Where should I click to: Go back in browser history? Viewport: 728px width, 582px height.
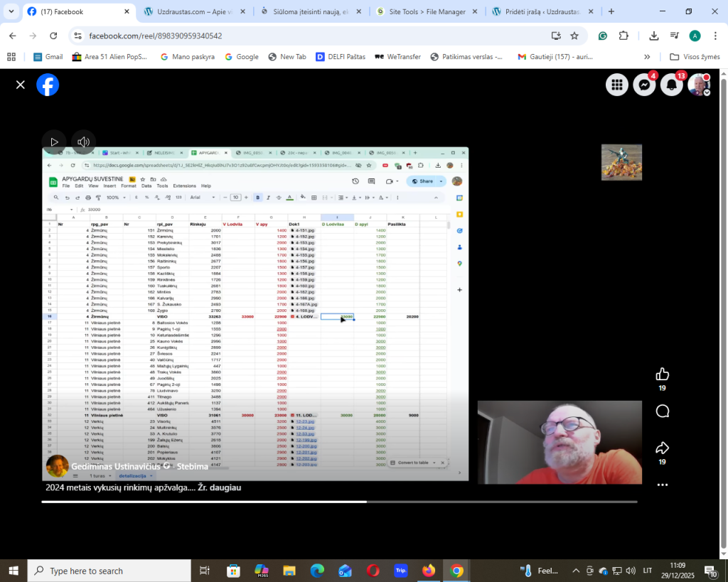point(13,36)
